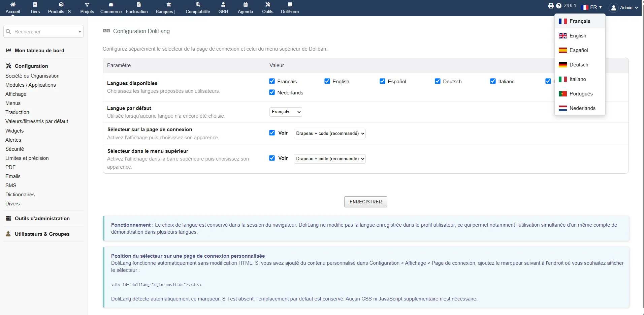The height and width of the screenshot is (315, 644).
Task: Open the GRH module icon
Action: [x=223, y=4]
